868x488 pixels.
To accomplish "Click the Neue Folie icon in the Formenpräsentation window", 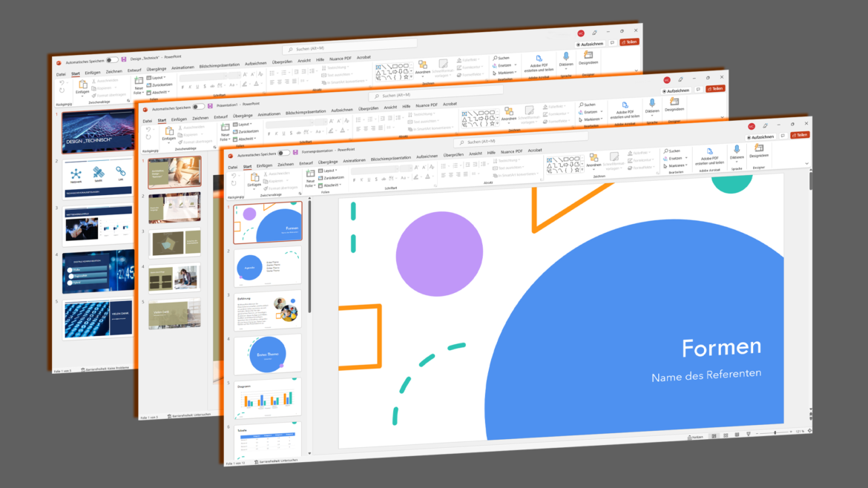I will pos(310,174).
